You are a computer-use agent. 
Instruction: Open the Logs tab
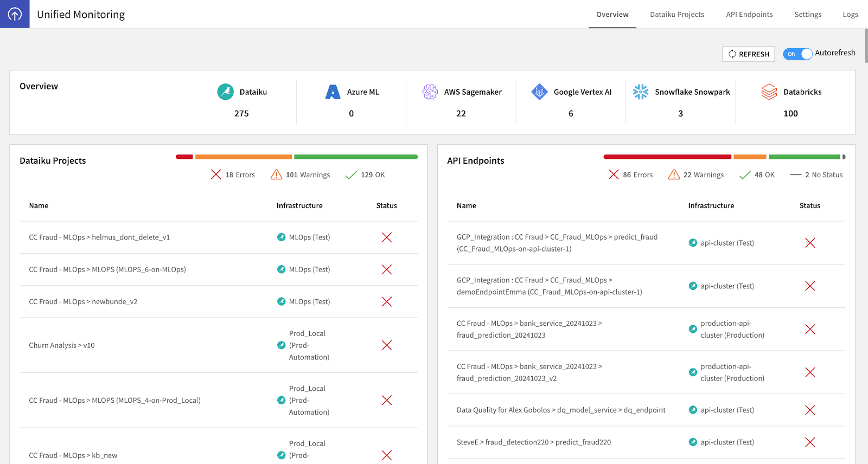(x=850, y=15)
